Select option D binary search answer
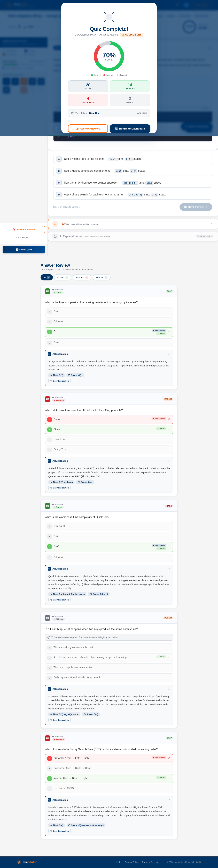This screenshot has height=868, width=218. pyautogui.click(x=132, y=195)
